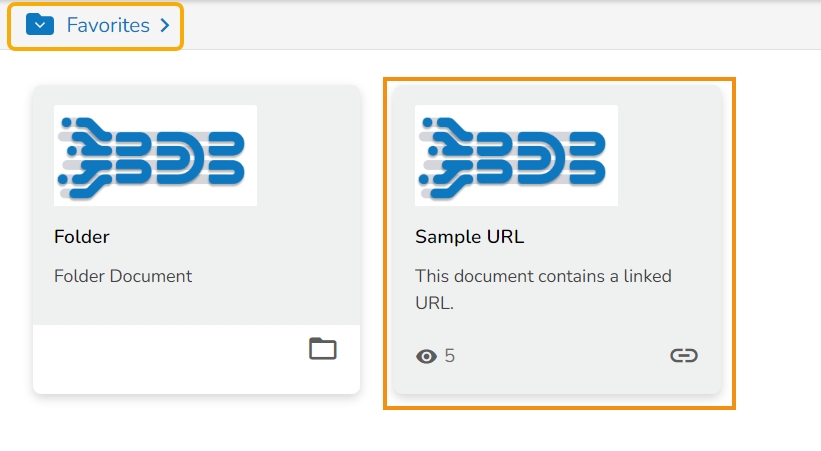The image size is (821, 451).
Task: Click the blank area right of the Sample URL logo
Action: click(x=667, y=155)
